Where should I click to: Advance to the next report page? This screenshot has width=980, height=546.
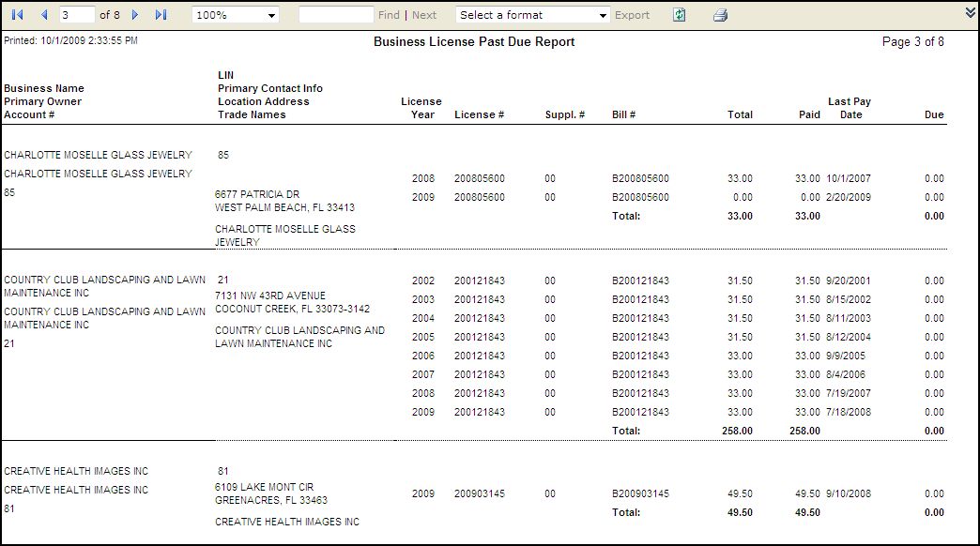click(135, 15)
